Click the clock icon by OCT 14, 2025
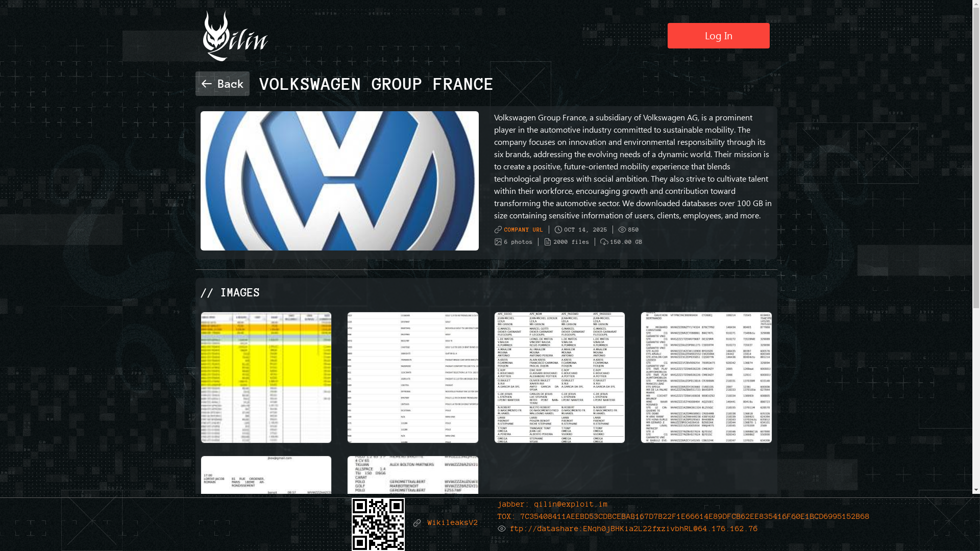This screenshot has height=551, width=980. pos(558,230)
